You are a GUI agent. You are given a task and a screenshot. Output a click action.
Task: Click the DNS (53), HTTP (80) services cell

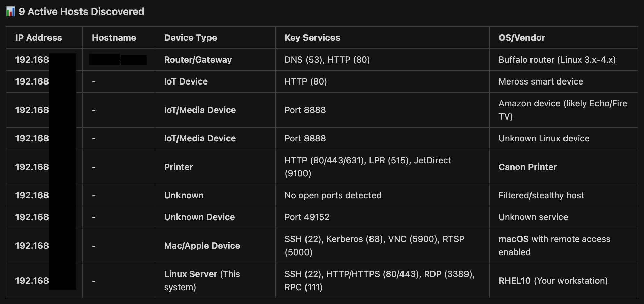coord(327,60)
